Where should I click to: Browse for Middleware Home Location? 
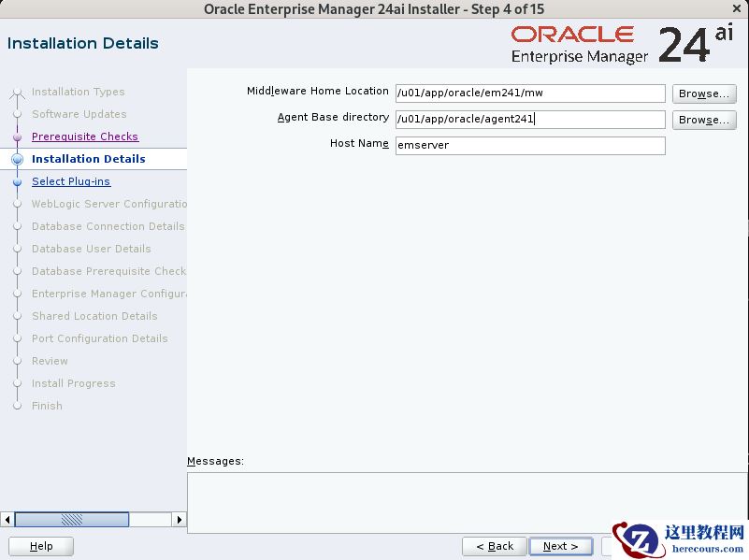(x=704, y=93)
